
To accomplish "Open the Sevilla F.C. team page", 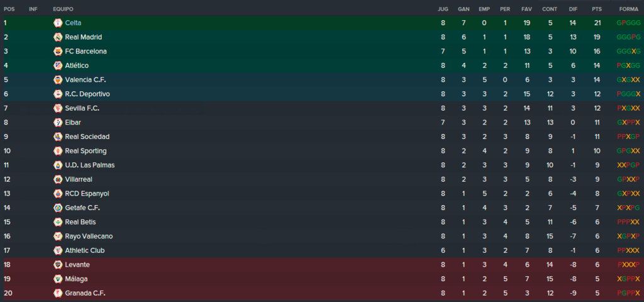I will [82, 108].
